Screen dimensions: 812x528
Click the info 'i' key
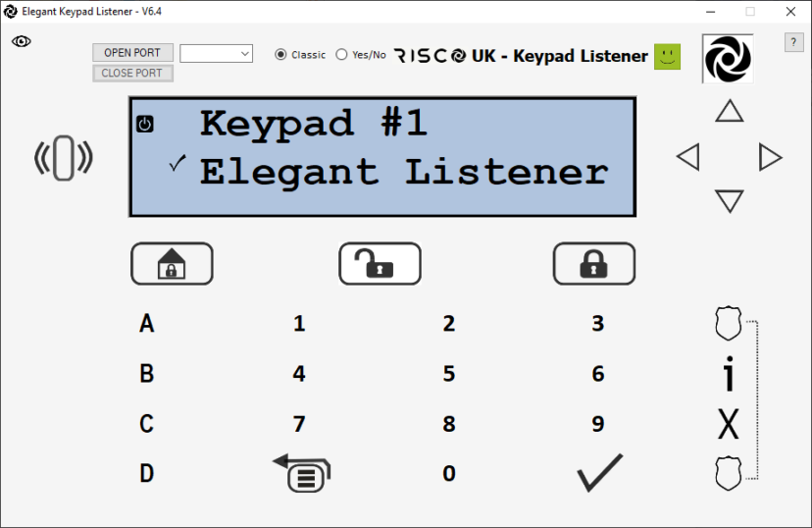(x=729, y=373)
